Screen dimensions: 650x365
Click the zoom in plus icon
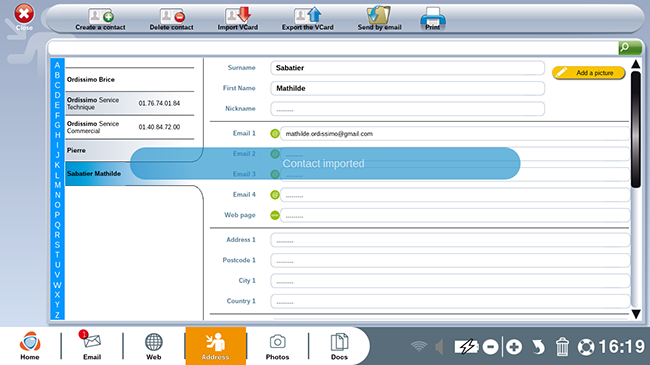514,347
